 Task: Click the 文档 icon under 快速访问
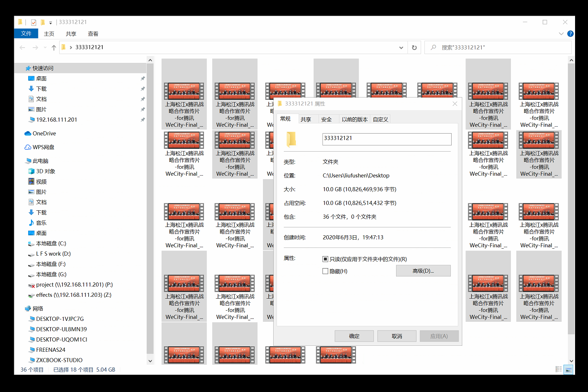(x=31, y=99)
